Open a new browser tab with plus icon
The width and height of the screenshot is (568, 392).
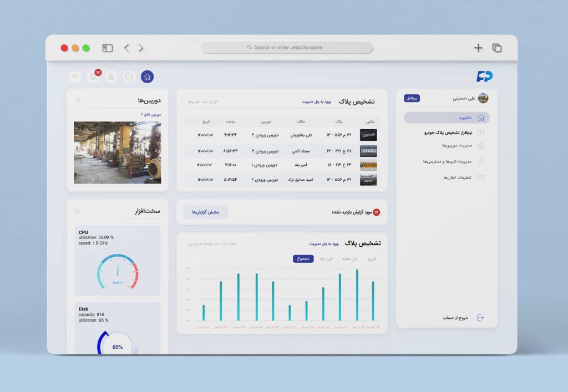click(x=478, y=48)
